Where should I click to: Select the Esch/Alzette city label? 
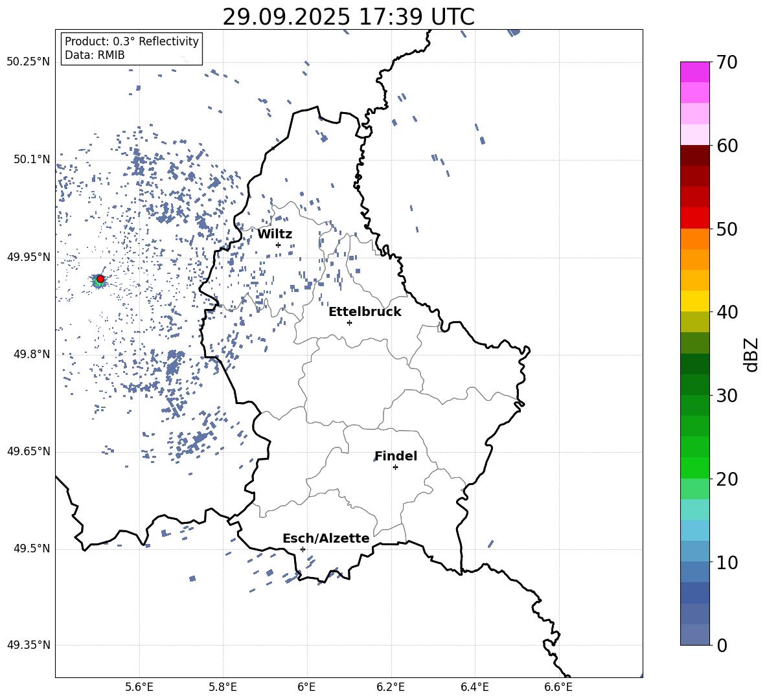[x=326, y=538]
